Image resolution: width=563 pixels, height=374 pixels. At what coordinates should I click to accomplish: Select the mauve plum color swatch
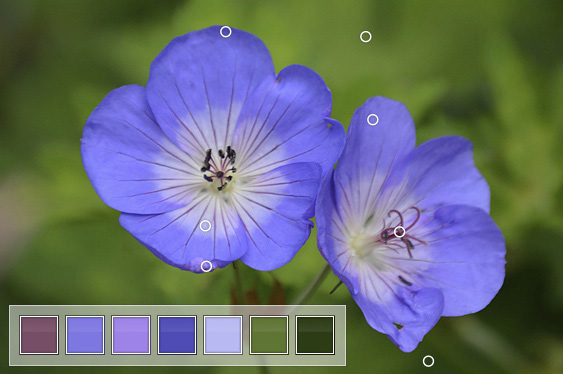39,335
